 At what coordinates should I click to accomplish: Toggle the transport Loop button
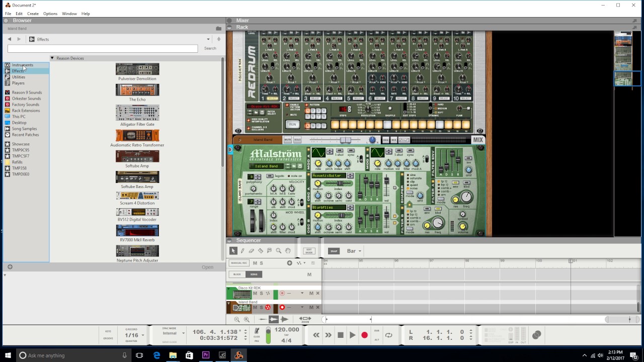[x=389, y=335]
